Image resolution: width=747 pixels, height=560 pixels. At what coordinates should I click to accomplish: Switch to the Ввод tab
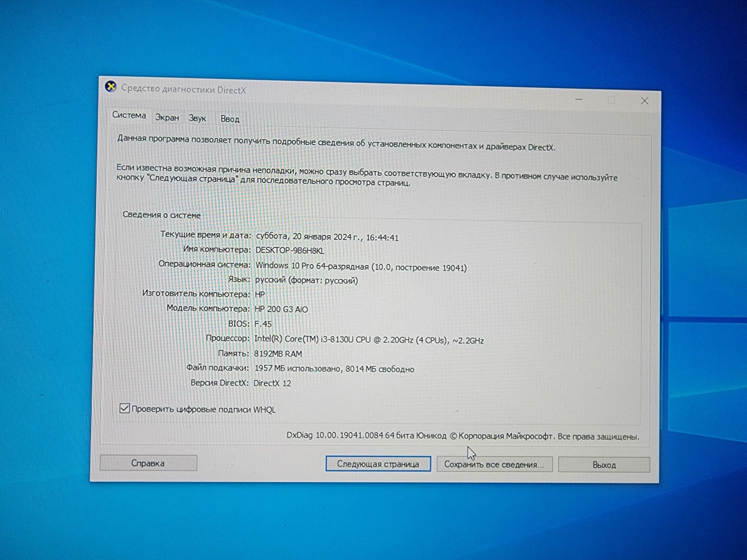coord(230,119)
